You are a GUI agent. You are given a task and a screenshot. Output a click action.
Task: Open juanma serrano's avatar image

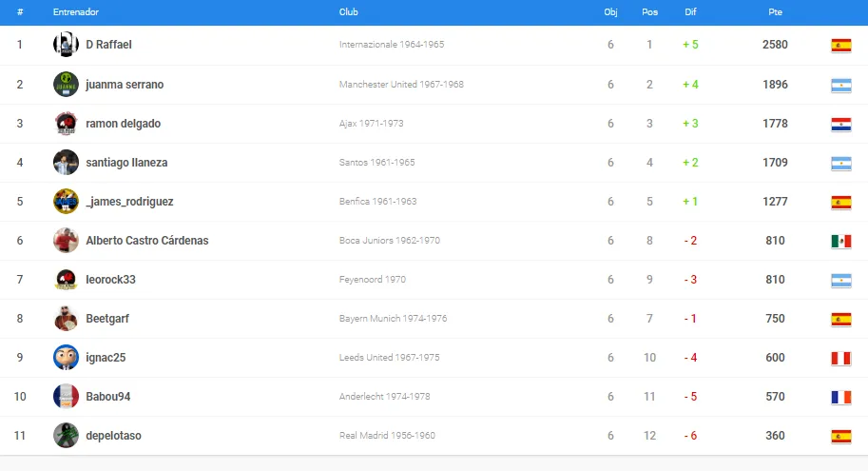click(x=66, y=85)
